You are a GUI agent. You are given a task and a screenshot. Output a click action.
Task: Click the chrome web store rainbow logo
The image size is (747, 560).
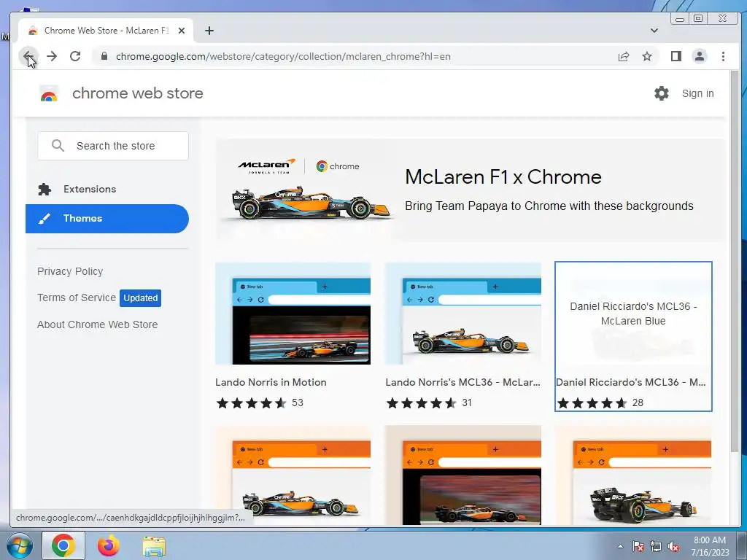click(x=49, y=94)
